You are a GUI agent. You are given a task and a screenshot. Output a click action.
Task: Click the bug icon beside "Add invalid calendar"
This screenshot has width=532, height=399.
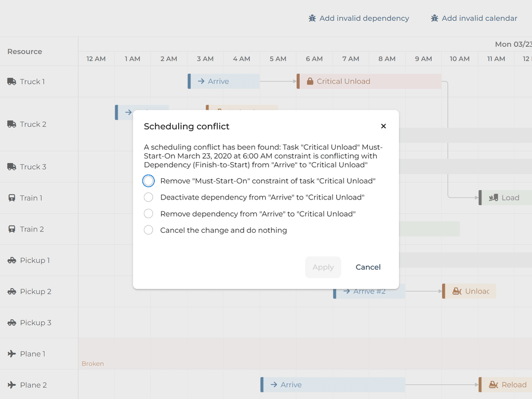click(x=434, y=18)
